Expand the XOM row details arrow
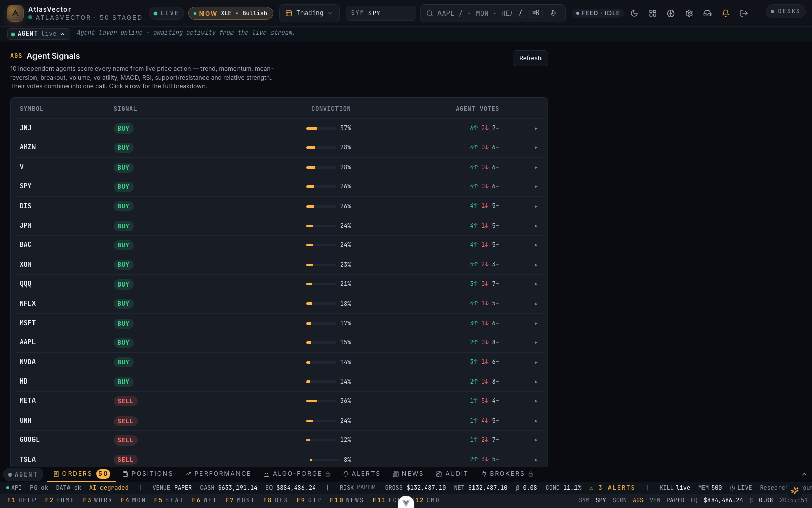Viewport: 812px width, 508px height. pos(536,265)
